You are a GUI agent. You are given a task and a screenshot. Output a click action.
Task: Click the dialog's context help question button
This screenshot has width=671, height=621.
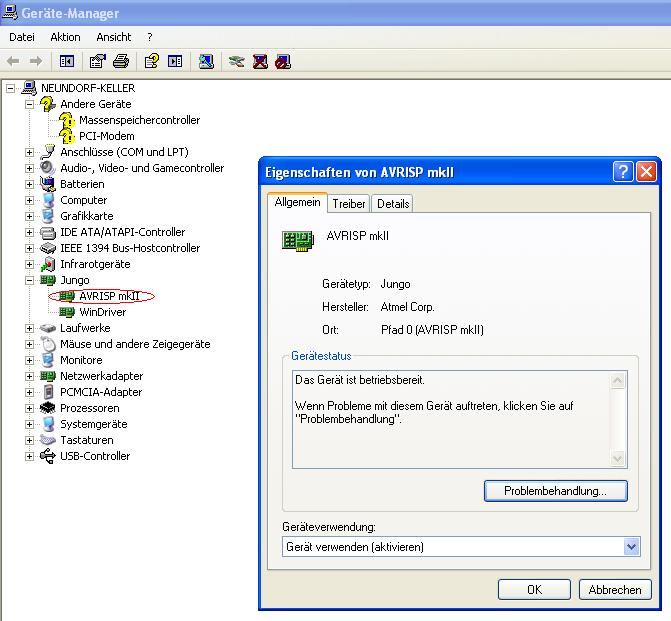[x=623, y=172]
